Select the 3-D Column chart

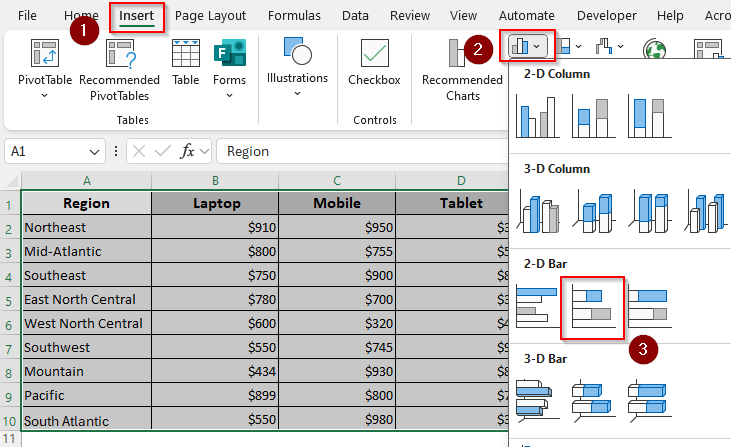coord(705,211)
